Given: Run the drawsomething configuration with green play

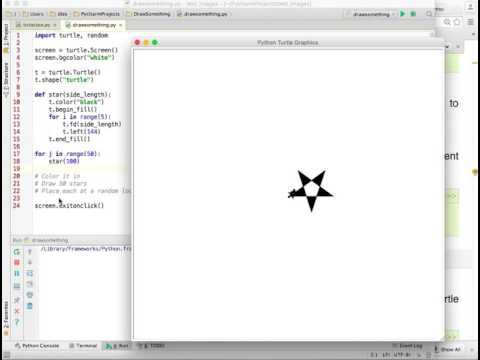Looking at the screenshot, I should click(x=403, y=14).
